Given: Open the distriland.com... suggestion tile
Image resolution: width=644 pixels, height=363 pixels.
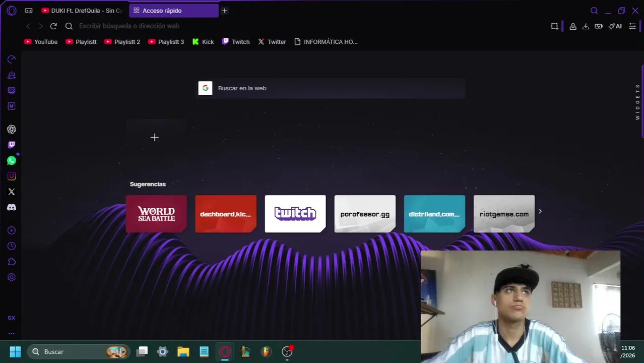Looking at the screenshot, I should (x=434, y=214).
